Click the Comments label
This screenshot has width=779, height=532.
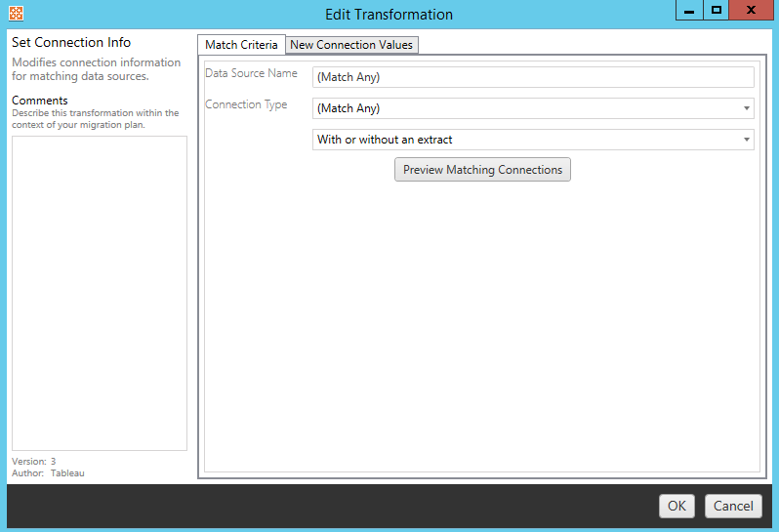point(40,101)
